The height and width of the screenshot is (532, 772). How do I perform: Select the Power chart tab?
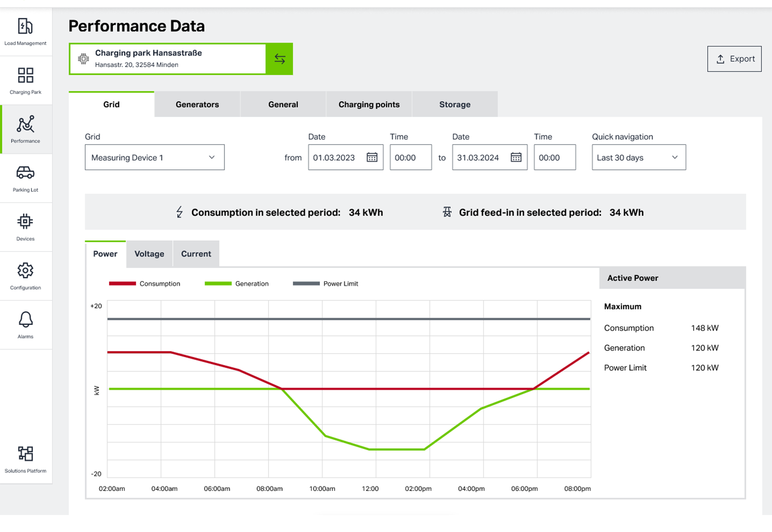[105, 254]
